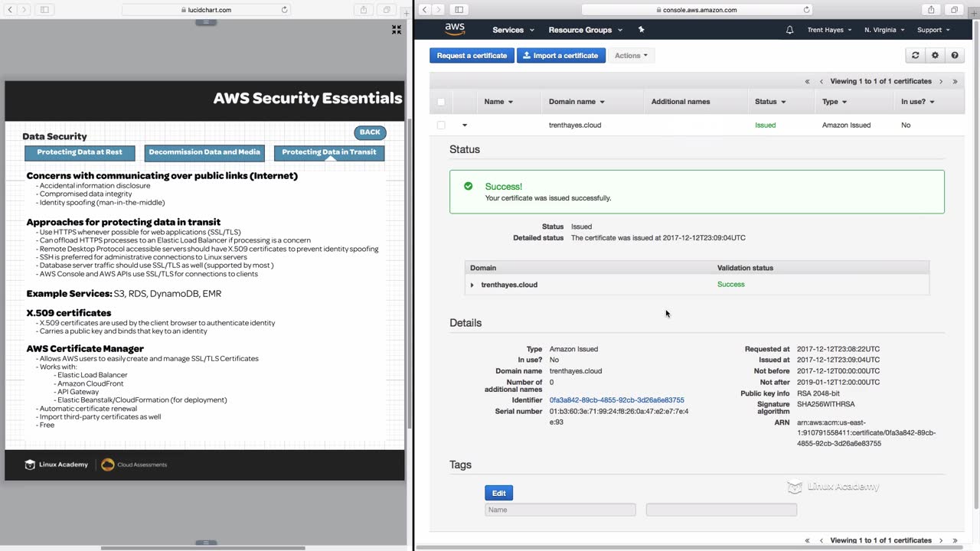Open the Certificate Manager help icon

pos(955,55)
